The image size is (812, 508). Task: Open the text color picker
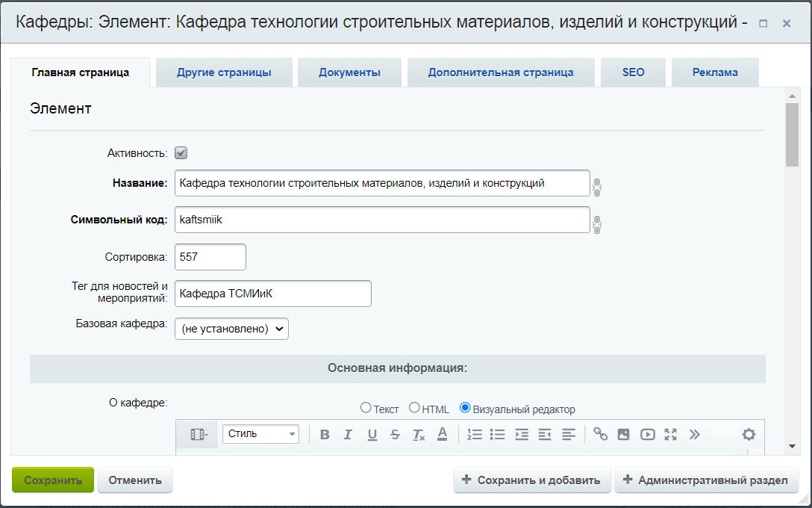pyautogui.click(x=442, y=434)
